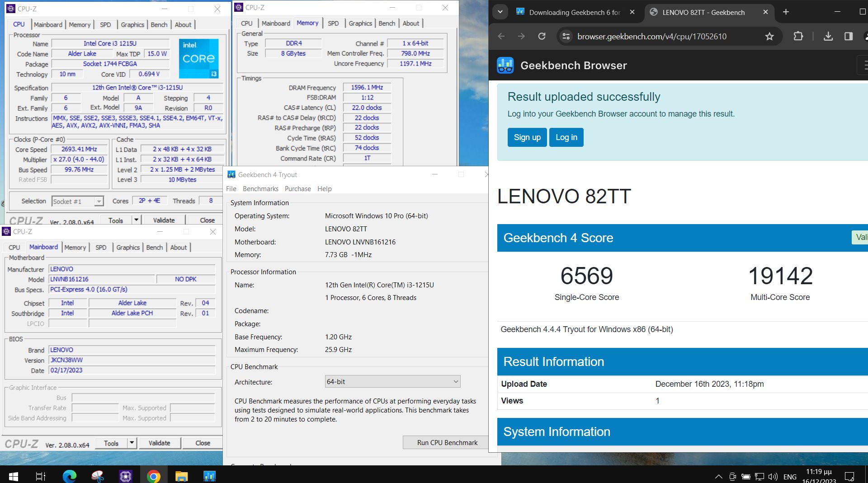Launch Microsoft Edge from taskbar
Screen dimensions: 868x483
click(x=69, y=476)
